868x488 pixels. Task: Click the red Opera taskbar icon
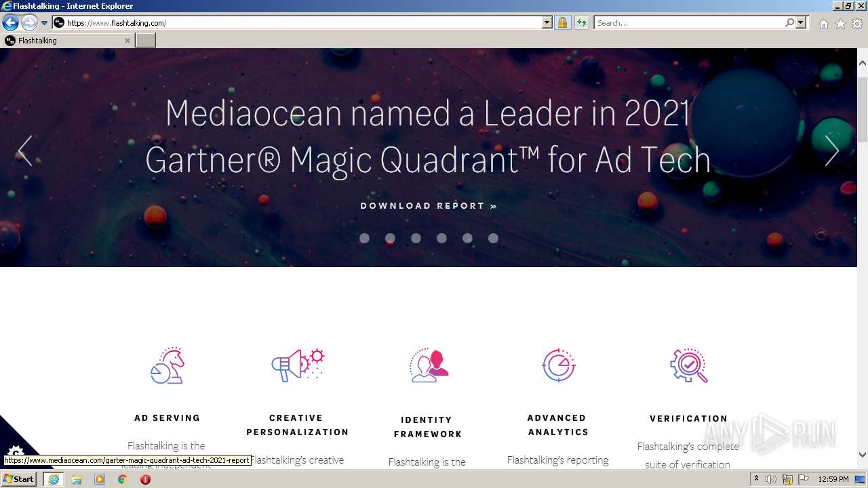coord(145,479)
